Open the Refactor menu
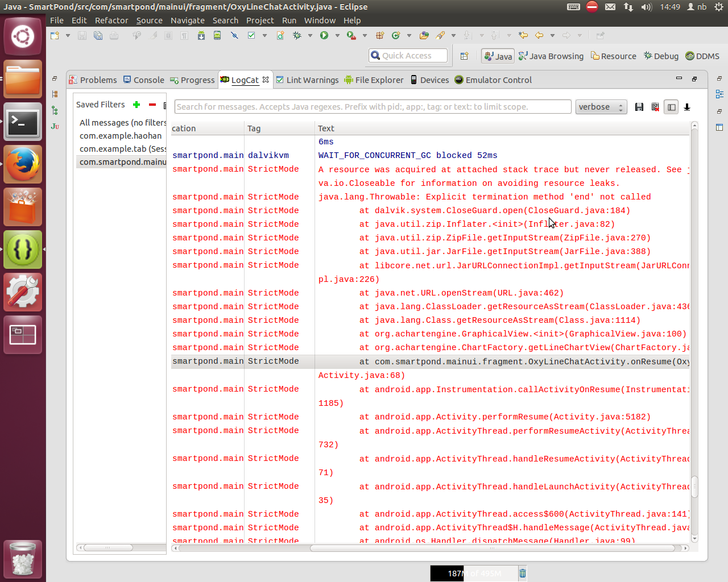The image size is (728, 582). 111,20
